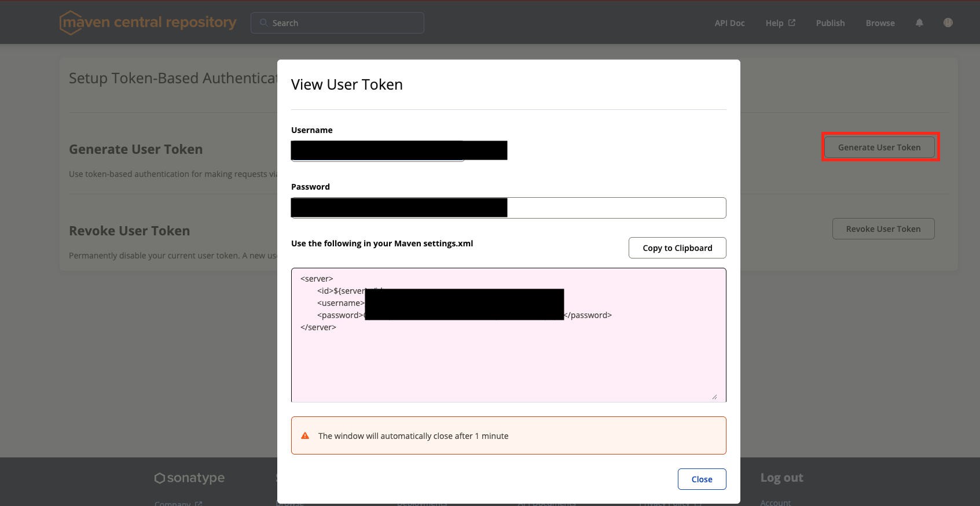980x506 pixels.
Task: Click the Username label
Action: 311,130
